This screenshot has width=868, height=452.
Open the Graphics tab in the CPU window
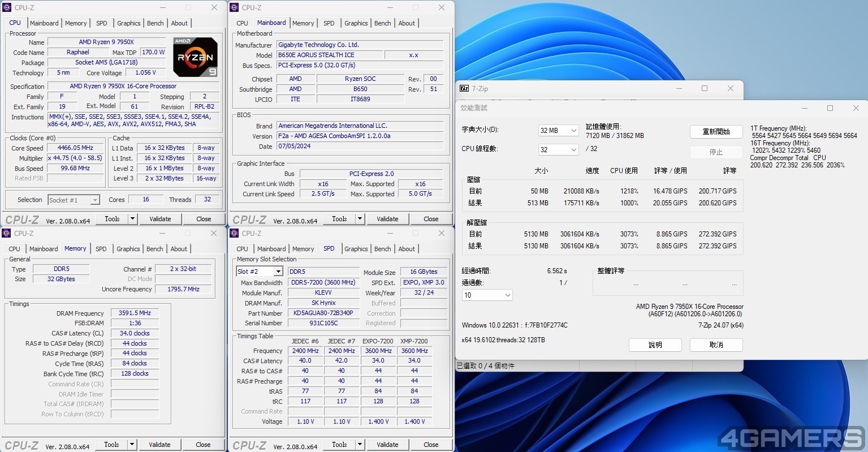(x=129, y=23)
